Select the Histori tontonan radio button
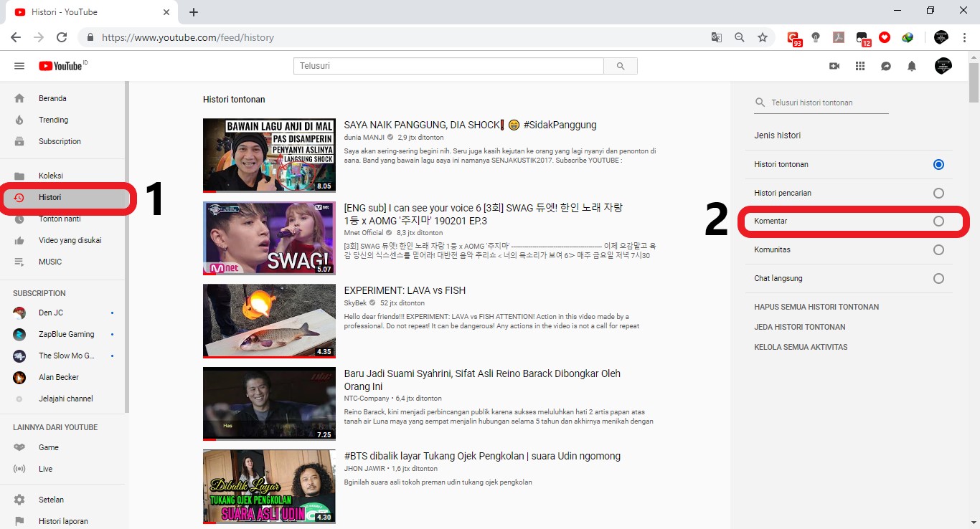Image resolution: width=980 pixels, height=529 pixels. pyautogui.click(x=938, y=165)
